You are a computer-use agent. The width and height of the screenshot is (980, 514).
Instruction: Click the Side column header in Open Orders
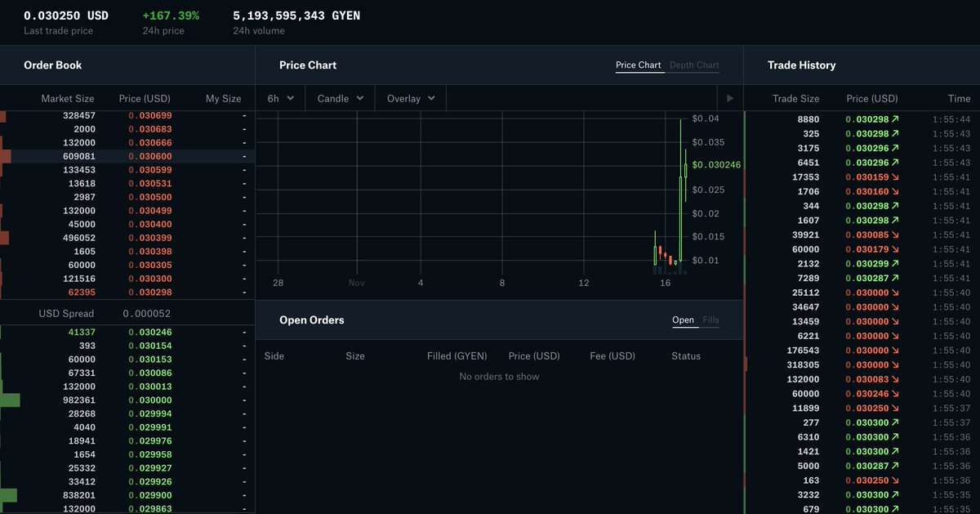[x=274, y=356]
